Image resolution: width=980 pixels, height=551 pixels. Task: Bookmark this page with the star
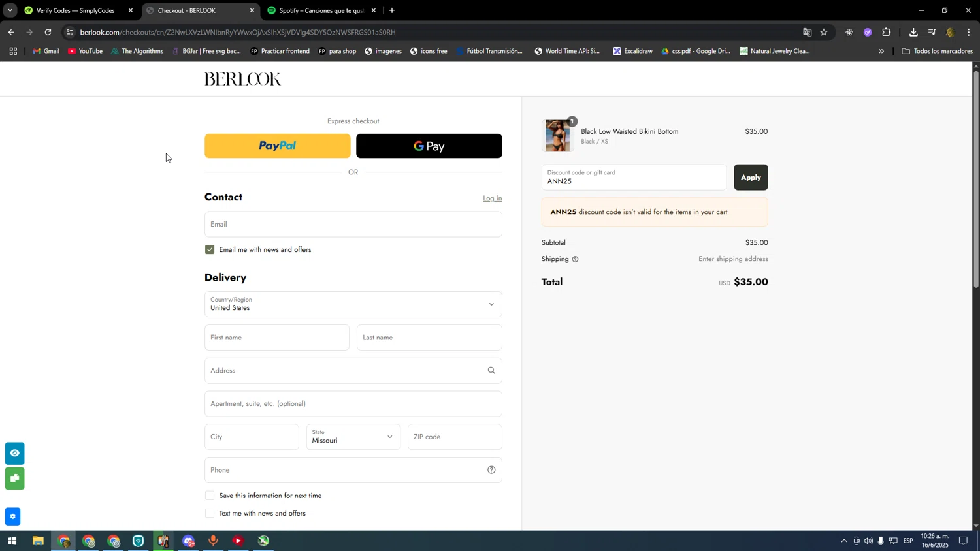825,32
